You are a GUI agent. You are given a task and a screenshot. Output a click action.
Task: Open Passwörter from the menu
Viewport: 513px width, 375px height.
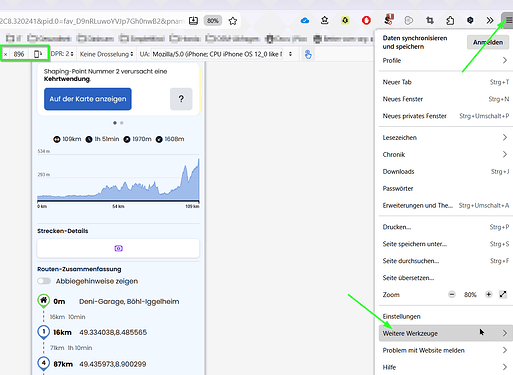pos(446,188)
